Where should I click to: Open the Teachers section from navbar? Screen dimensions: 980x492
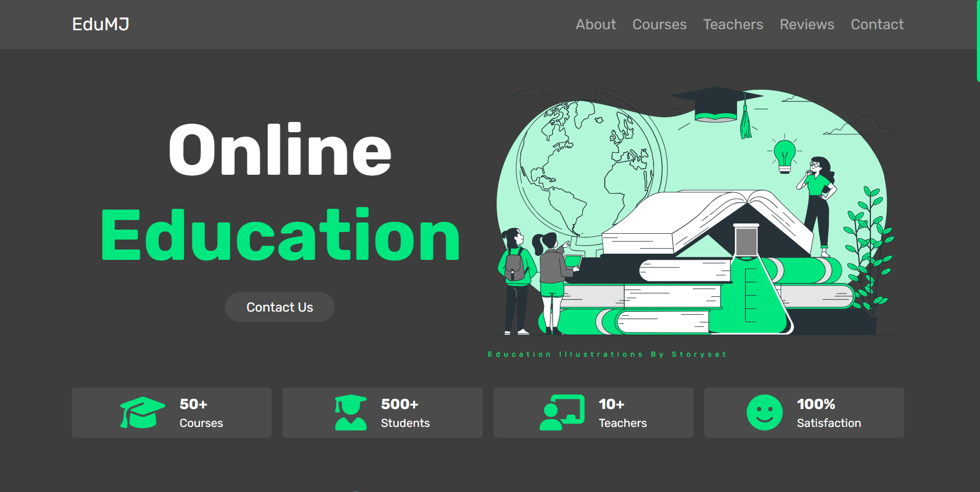tap(733, 25)
